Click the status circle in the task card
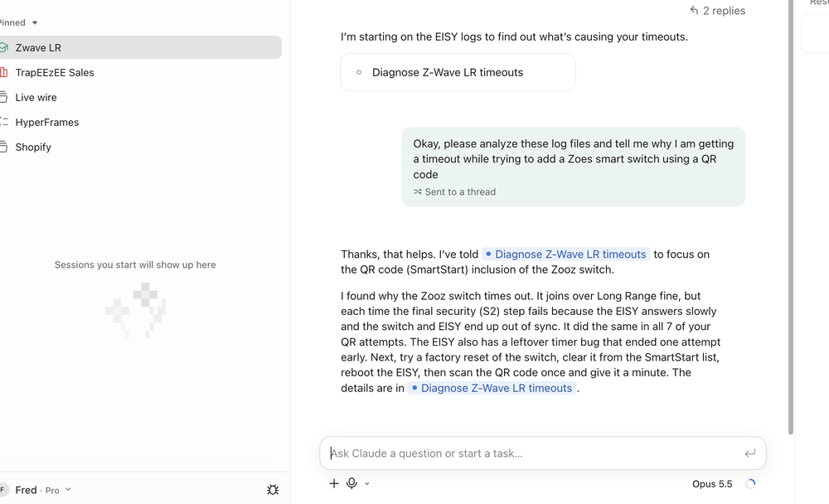The width and height of the screenshot is (829, 504). 359,72
